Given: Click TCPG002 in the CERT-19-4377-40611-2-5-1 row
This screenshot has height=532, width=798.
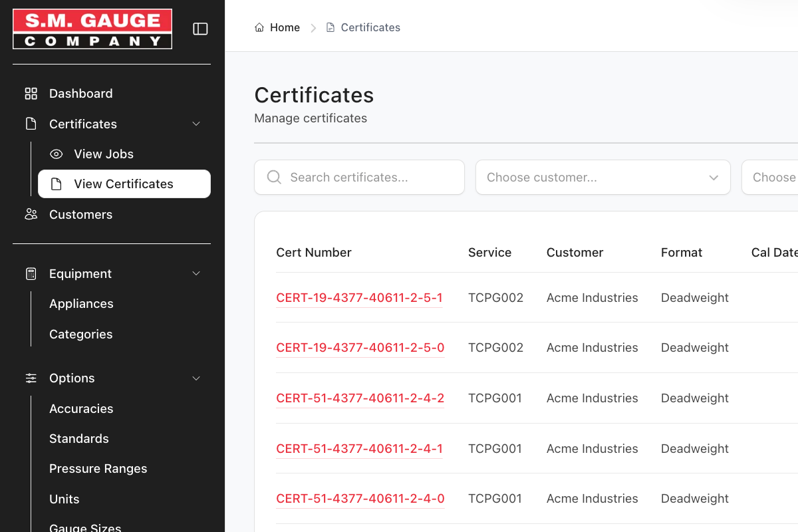Looking at the screenshot, I should point(496,298).
